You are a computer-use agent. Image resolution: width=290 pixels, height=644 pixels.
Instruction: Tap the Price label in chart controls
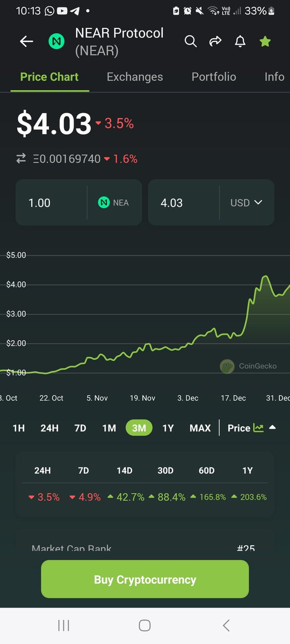(239, 428)
